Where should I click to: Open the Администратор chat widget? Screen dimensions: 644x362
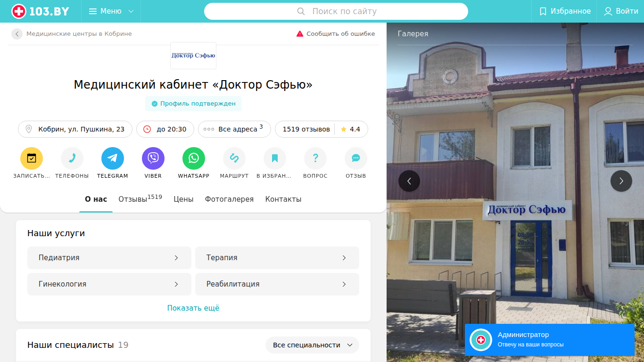point(550,340)
